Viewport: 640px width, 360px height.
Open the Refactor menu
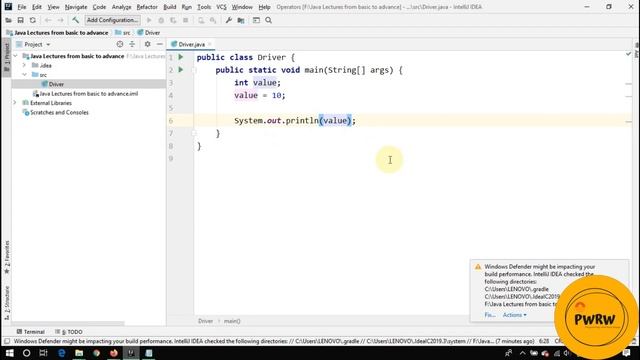pos(147,7)
